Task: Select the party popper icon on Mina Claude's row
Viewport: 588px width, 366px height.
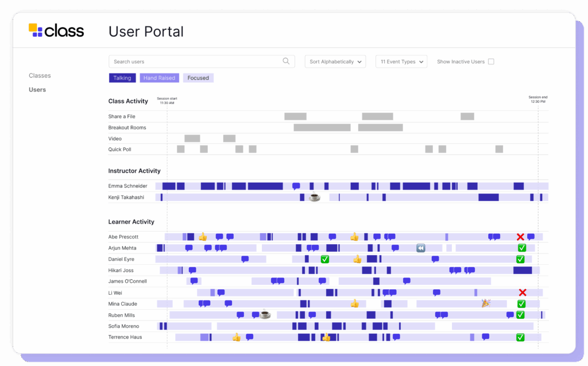Action: (485, 303)
